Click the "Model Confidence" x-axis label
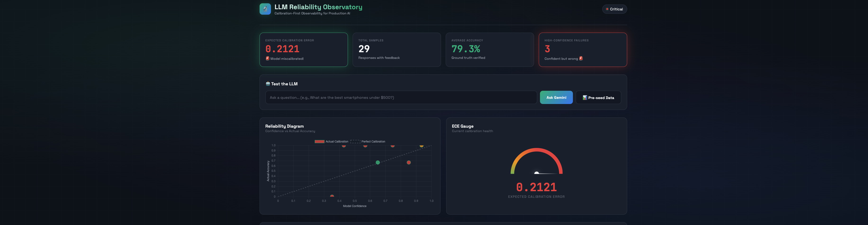Screen dimensions: 868x225 355,206
